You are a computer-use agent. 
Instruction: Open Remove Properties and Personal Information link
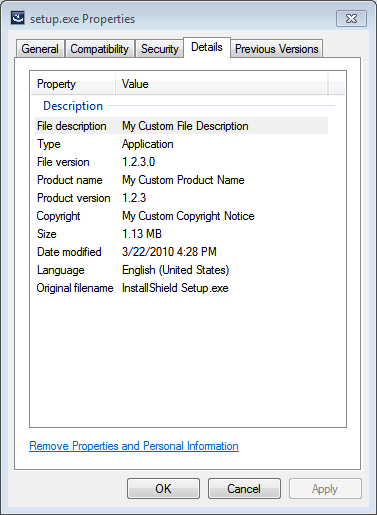pos(134,446)
